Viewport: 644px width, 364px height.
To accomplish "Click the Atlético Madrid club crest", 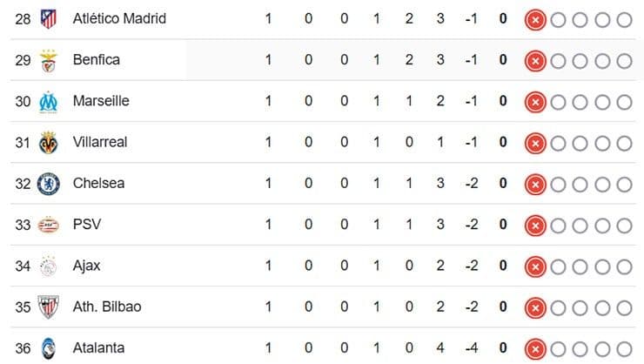I will pyautogui.click(x=48, y=18).
